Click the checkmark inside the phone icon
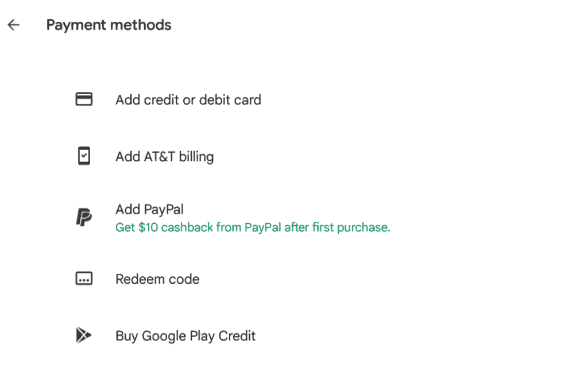588x367 pixels. (x=84, y=156)
